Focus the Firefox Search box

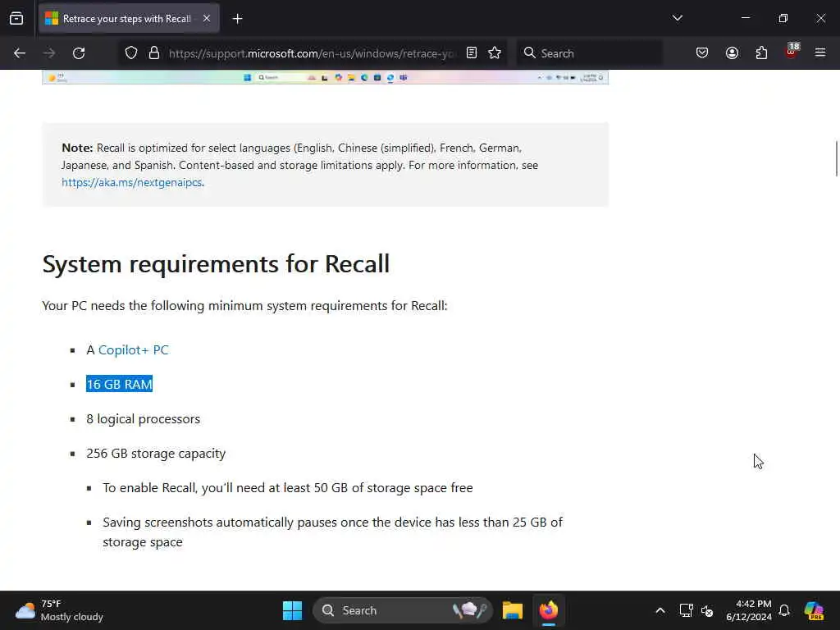point(589,53)
